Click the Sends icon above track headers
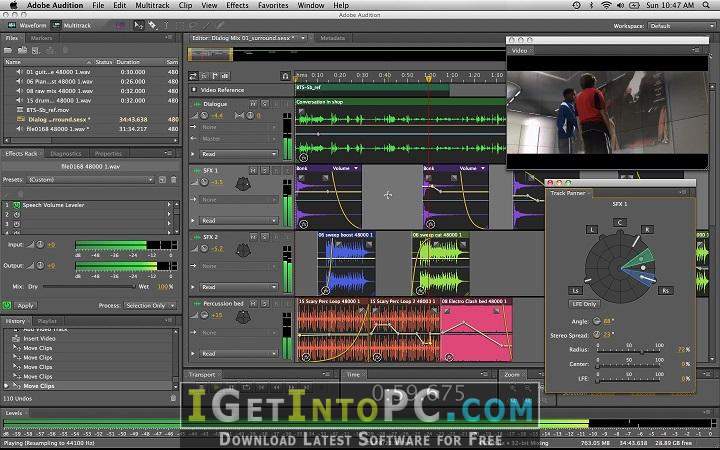This screenshot has width=720, height=450. tap(214, 76)
